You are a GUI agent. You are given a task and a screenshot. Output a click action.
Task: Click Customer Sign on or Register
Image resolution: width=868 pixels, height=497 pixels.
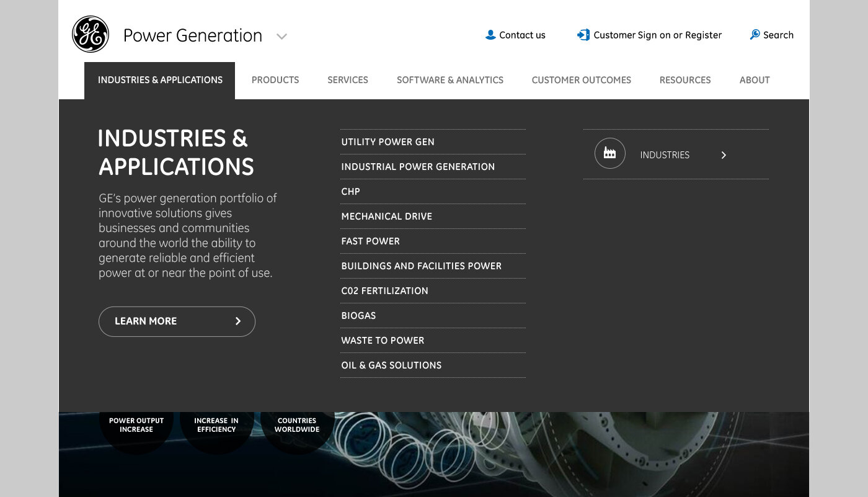pyautogui.click(x=658, y=35)
